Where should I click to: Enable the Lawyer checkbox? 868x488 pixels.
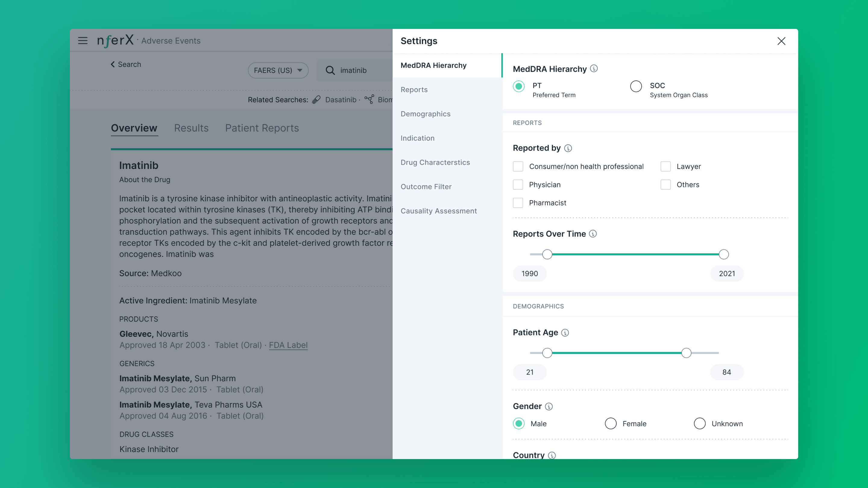click(x=665, y=166)
